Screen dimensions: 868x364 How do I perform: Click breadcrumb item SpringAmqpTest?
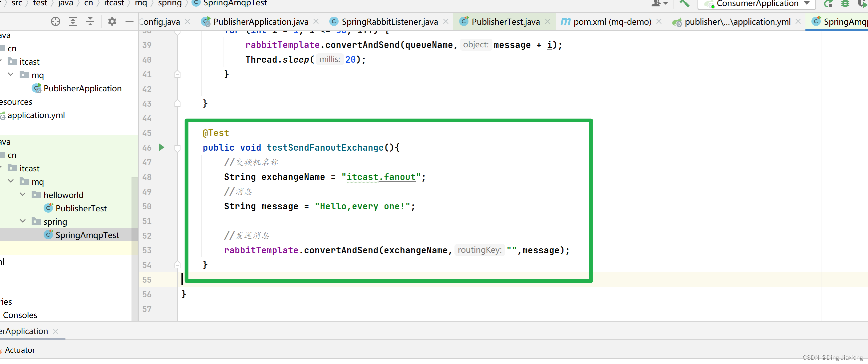tap(234, 3)
